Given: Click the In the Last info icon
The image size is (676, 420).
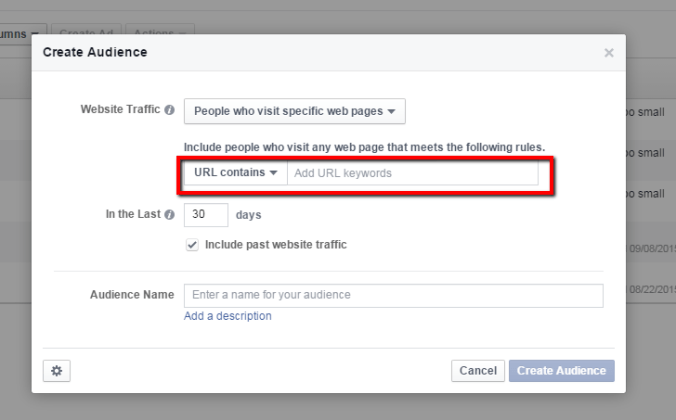Looking at the screenshot, I should (168, 215).
